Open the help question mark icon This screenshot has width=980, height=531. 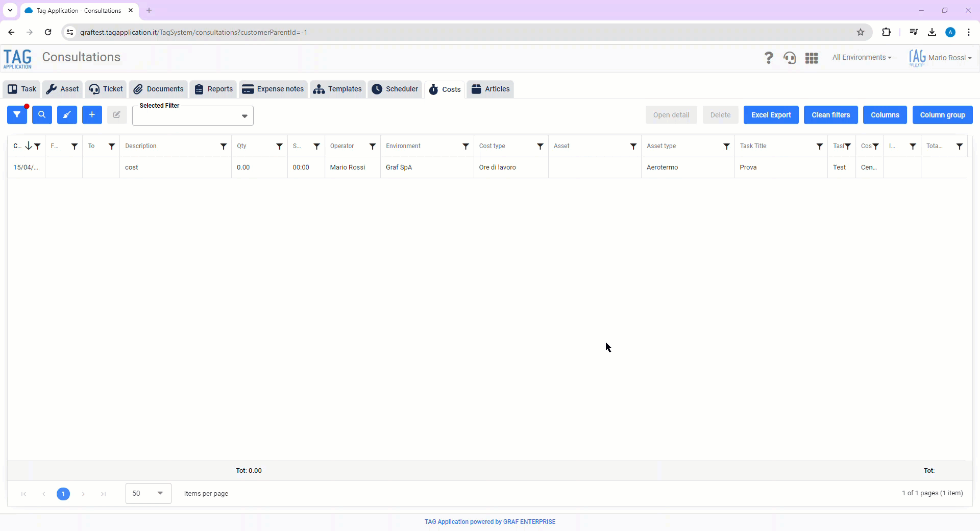(x=768, y=58)
